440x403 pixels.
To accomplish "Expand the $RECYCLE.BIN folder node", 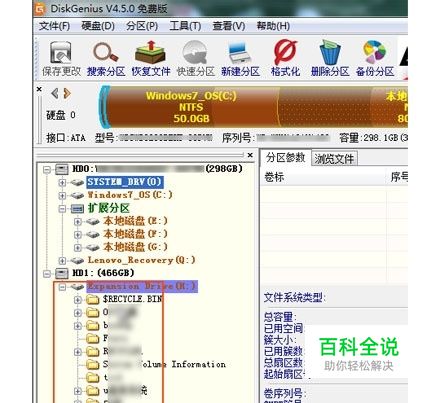I will click(x=78, y=300).
